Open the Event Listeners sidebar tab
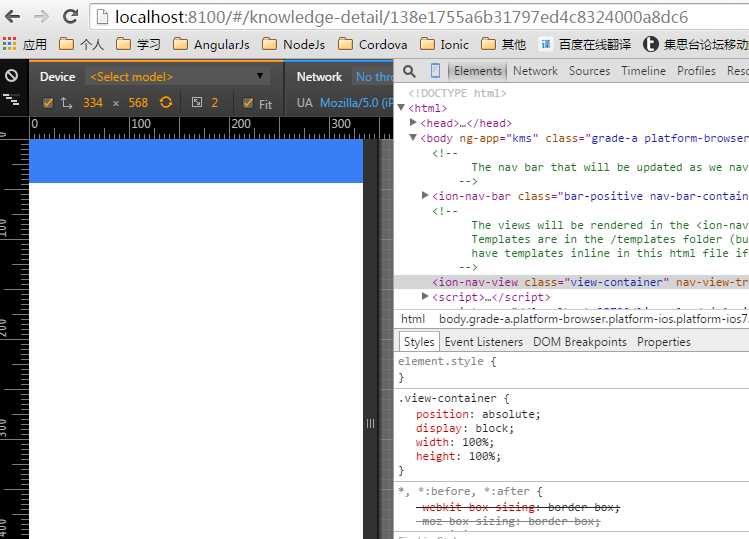This screenshot has height=539, width=749. [483, 342]
